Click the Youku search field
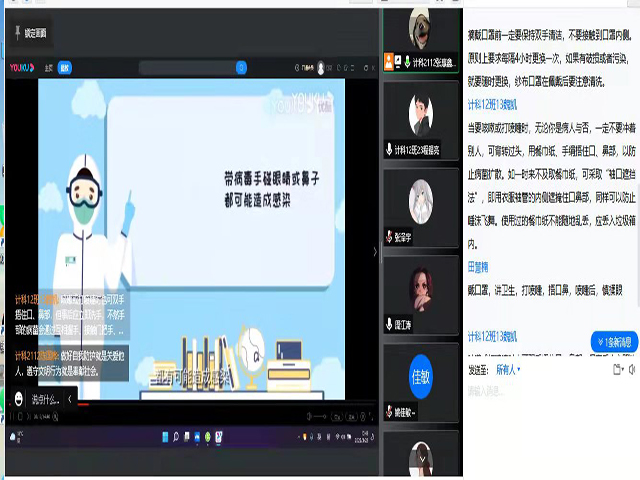Screen dimensions: 640x480 click(x=187, y=68)
